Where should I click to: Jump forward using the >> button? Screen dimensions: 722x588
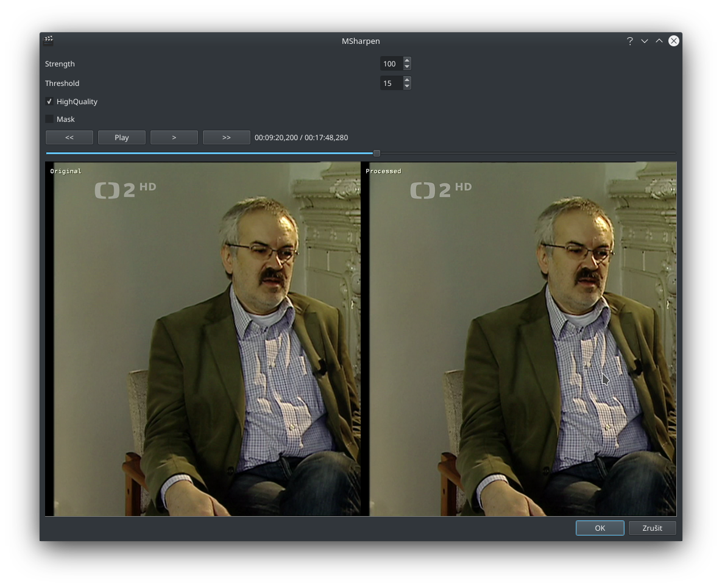click(x=226, y=137)
